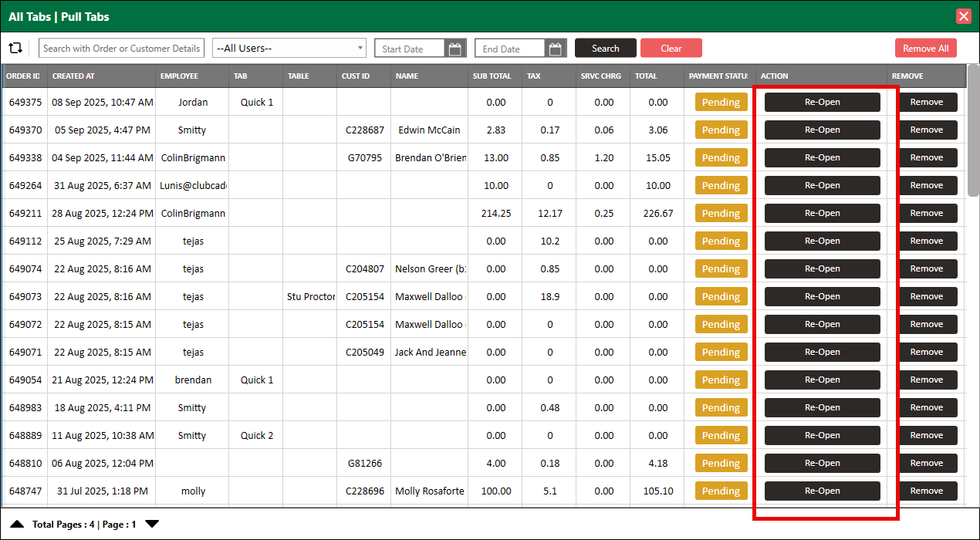The image size is (980, 540).
Task: Click the vertical scrollbar thumb
Action: coord(973,130)
